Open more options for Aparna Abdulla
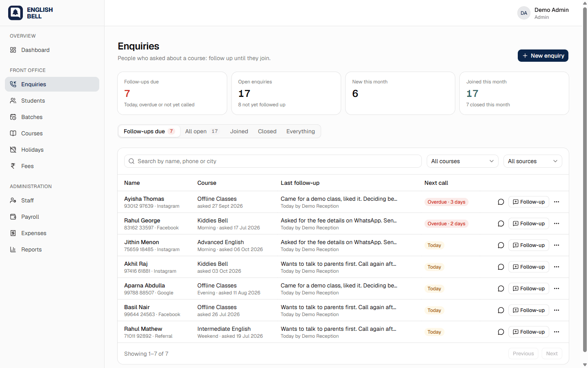Image resolution: width=588 pixels, height=368 pixels. pyautogui.click(x=557, y=289)
